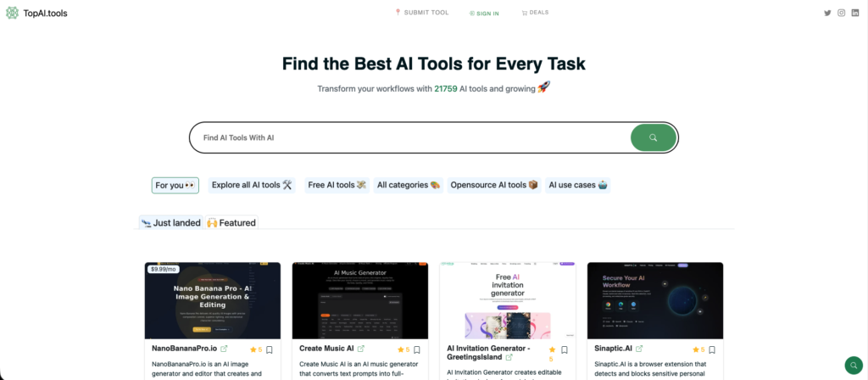Select Free AI tools filter
868x380 pixels.
337,185
